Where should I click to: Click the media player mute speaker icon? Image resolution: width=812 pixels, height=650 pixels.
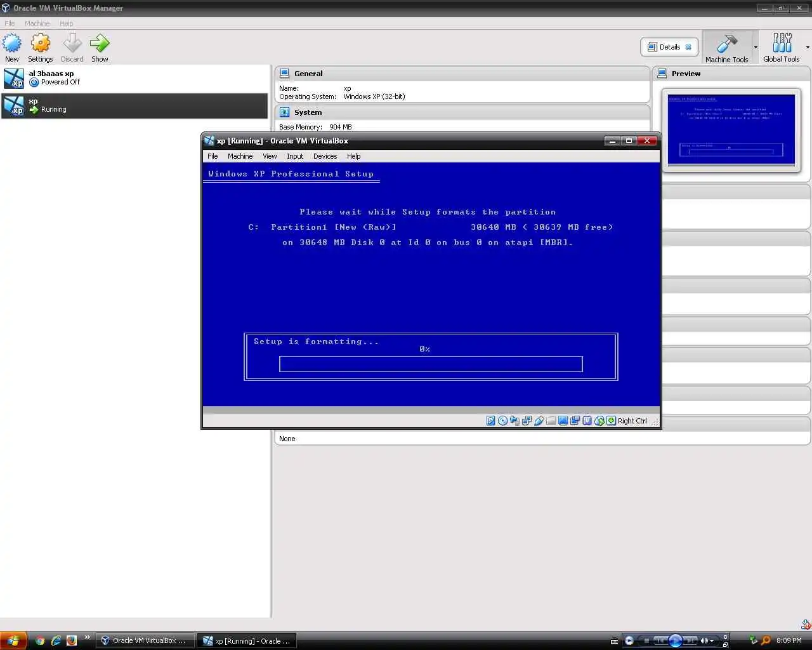(x=704, y=640)
